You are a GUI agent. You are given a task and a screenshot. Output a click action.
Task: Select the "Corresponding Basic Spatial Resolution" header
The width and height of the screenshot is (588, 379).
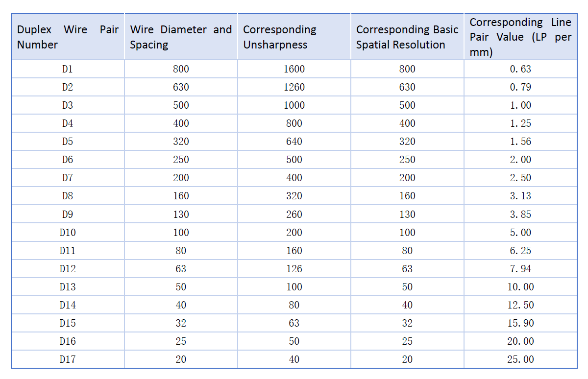pos(407,37)
